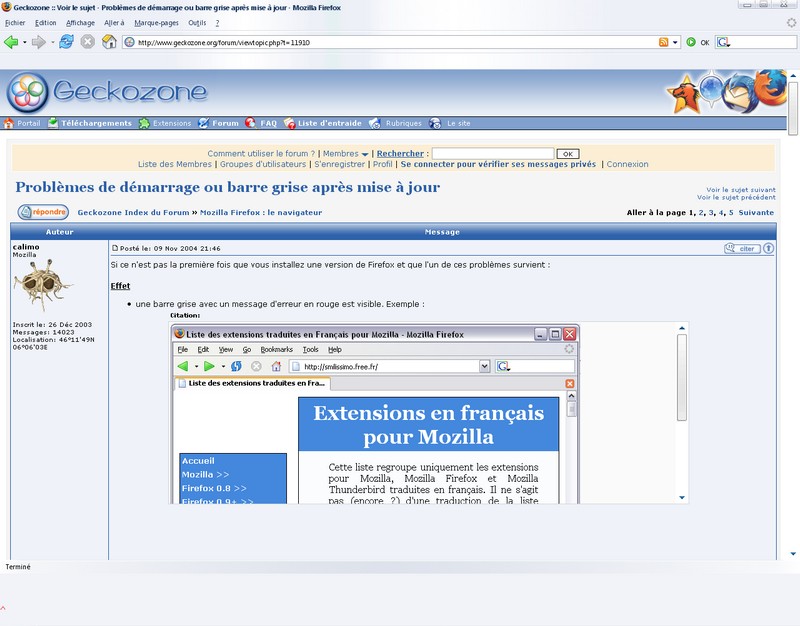Click the forum search text field
The width and height of the screenshot is (800, 626).
pos(493,154)
